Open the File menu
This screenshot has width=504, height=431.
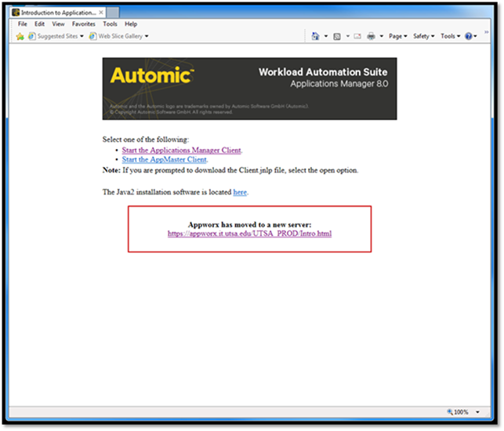[23, 24]
